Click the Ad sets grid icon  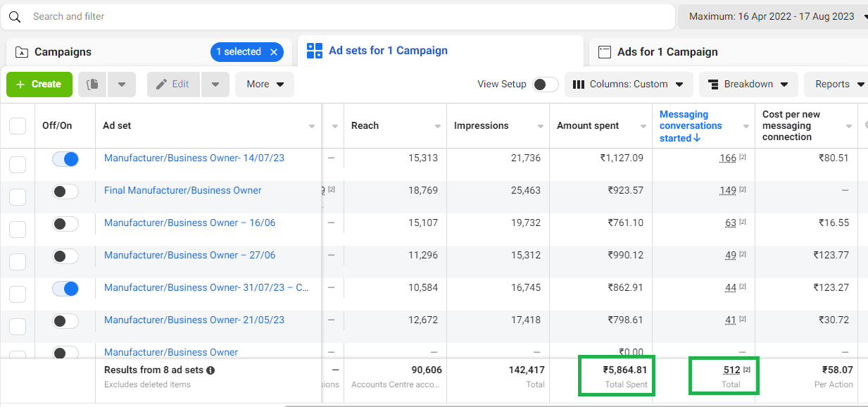[315, 51]
